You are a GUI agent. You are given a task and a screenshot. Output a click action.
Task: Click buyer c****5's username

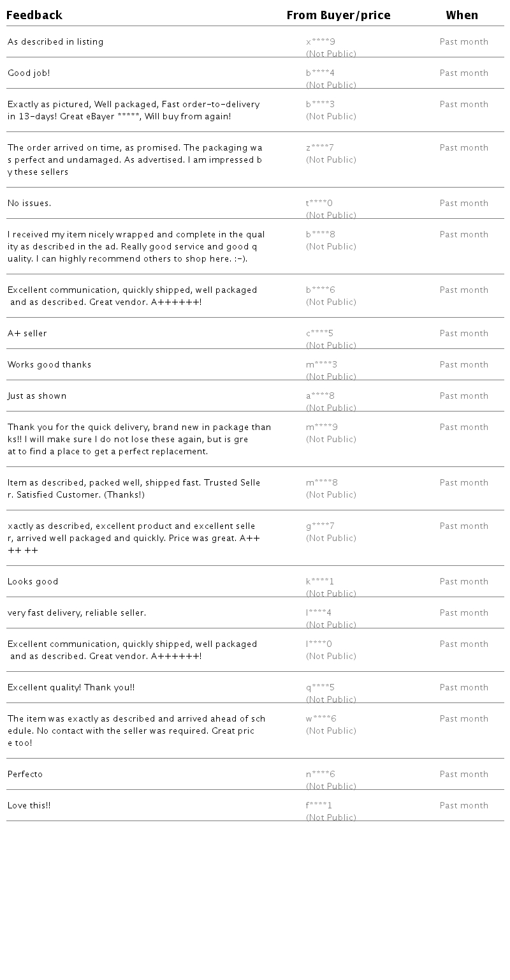click(320, 334)
